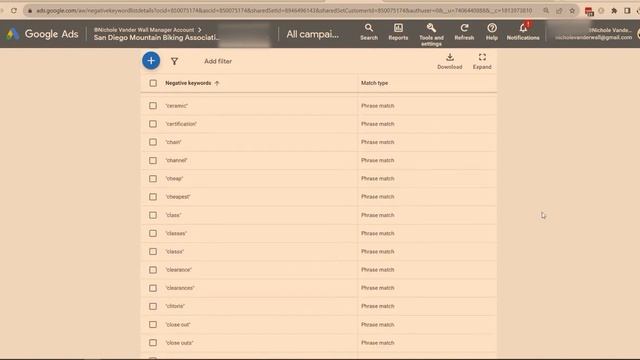Viewport: 640px width, 360px height.
Task: Open Nichole Vander Wall Manager Account link
Action: [x=144, y=30]
